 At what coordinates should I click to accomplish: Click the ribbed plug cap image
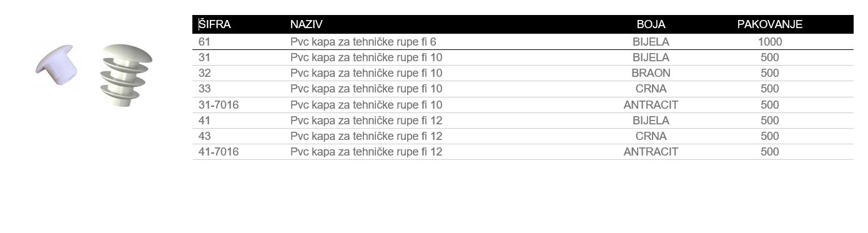pyautogui.click(x=127, y=74)
